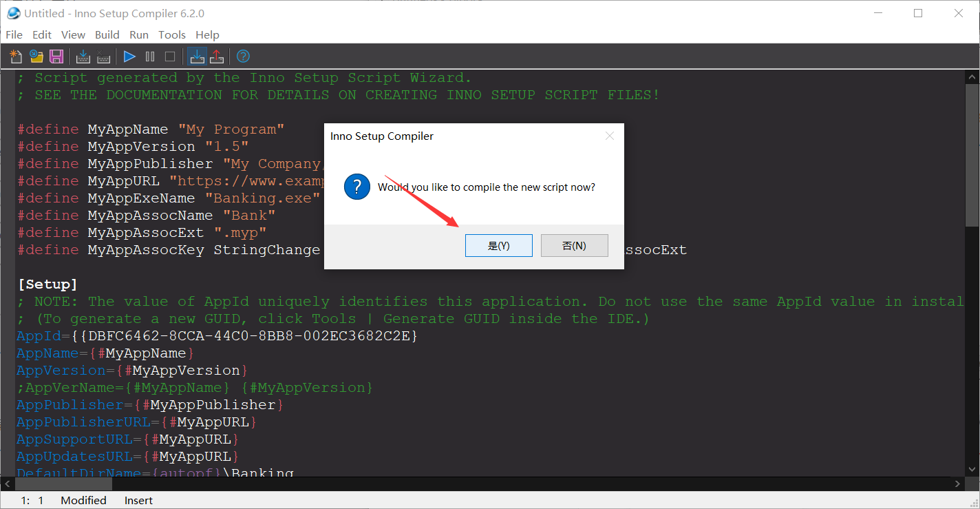Click the [Setup] section header line
Screen dimensions: 980x509
coord(47,284)
